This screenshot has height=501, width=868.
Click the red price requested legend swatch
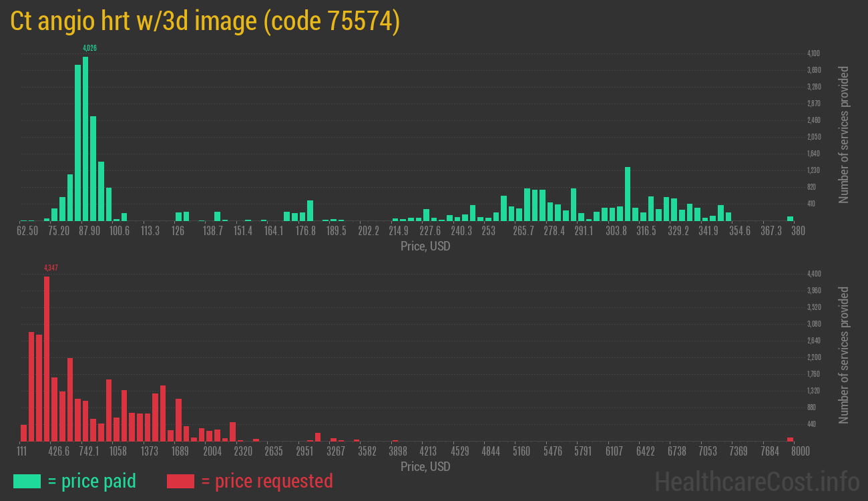point(180,481)
